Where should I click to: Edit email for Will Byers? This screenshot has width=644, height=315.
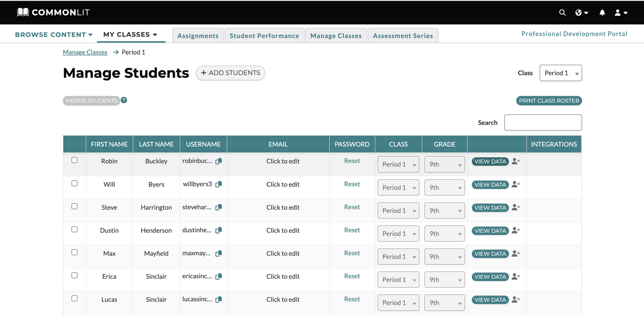pos(283,184)
